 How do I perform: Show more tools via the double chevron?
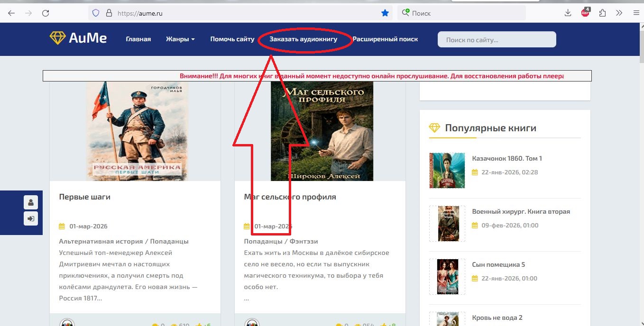(x=619, y=13)
